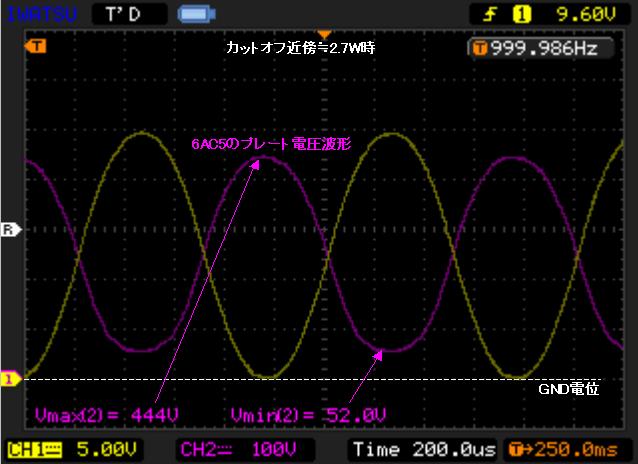Click the カットオフ近傍≒2.7W時 annotation text
The image size is (638, 464).
300,48
